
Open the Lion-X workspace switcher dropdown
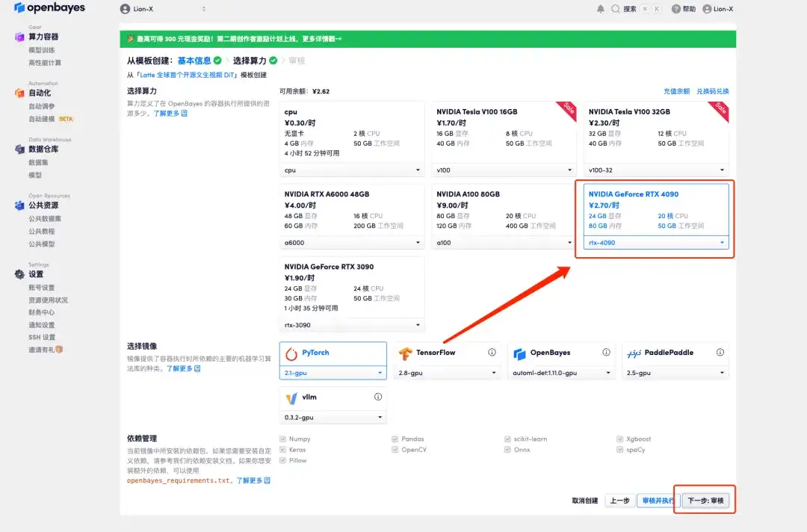coord(163,9)
